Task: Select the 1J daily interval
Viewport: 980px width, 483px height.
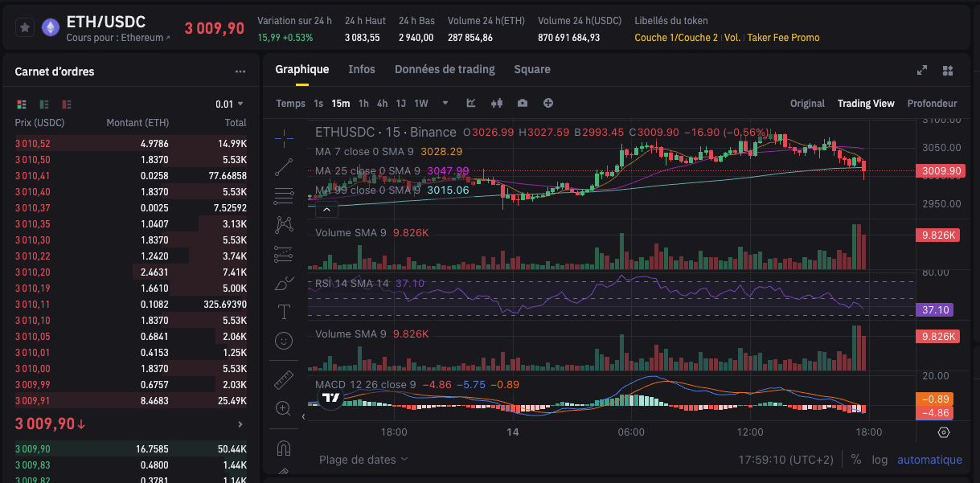Action: pos(401,104)
